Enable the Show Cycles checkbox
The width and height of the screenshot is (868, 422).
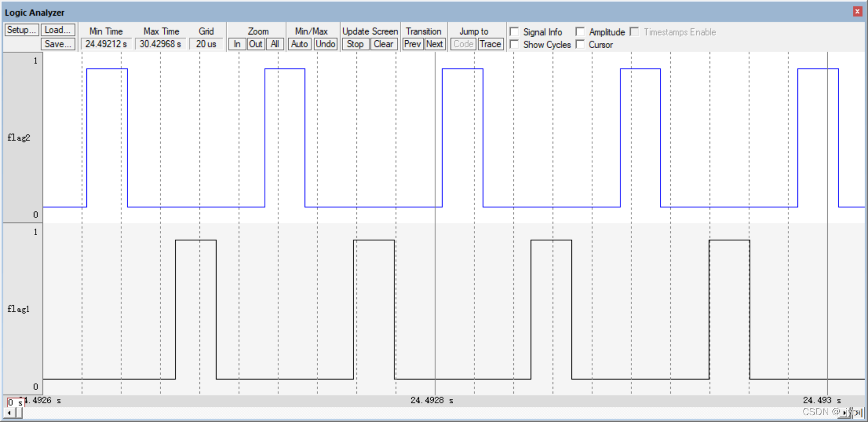(514, 44)
